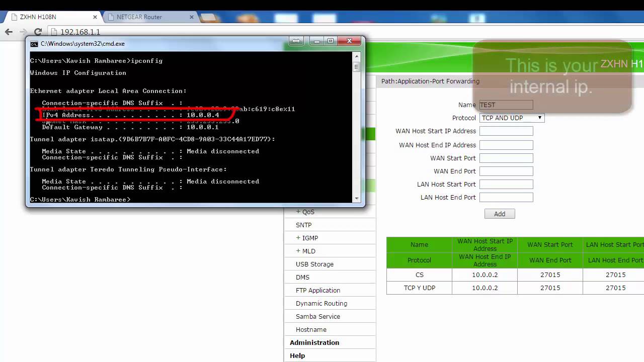This screenshot has height=362, width=644.
Task: Click the Name column header in table
Action: (419, 245)
